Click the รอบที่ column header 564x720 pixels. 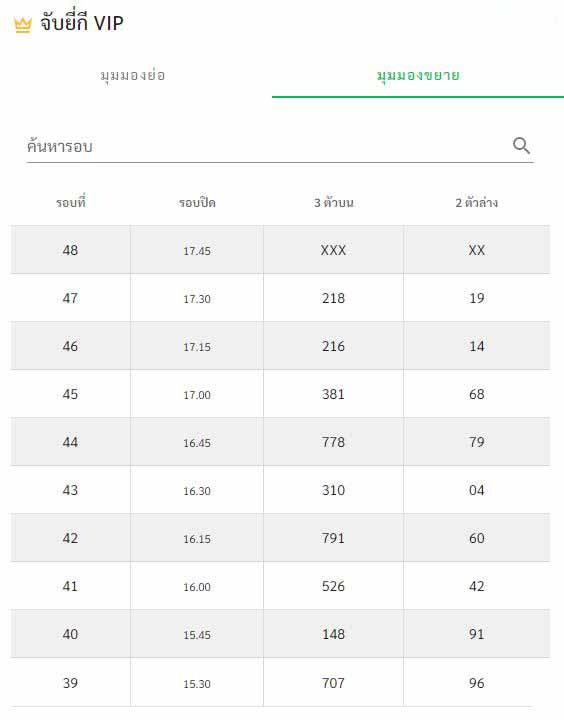pyautogui.click(x=71, y=202)
